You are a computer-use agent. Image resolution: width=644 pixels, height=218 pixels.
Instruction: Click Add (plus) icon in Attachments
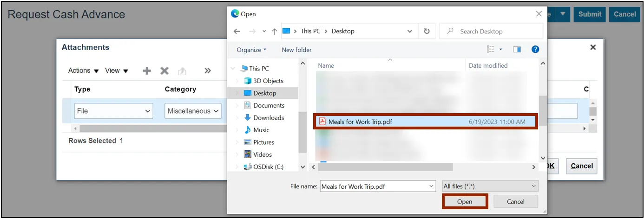click(147, 71)
